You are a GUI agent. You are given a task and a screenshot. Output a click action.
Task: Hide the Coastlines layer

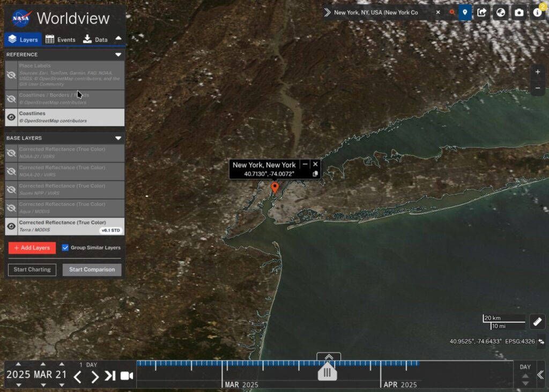(11, 117)
